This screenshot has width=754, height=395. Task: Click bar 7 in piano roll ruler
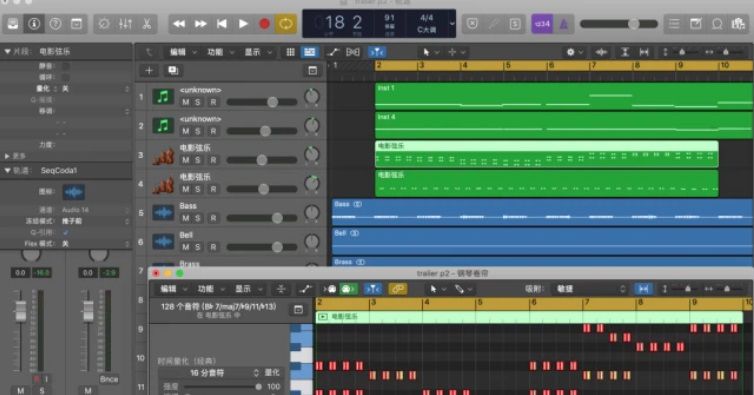pyautogui.click(x=586, y=303)
